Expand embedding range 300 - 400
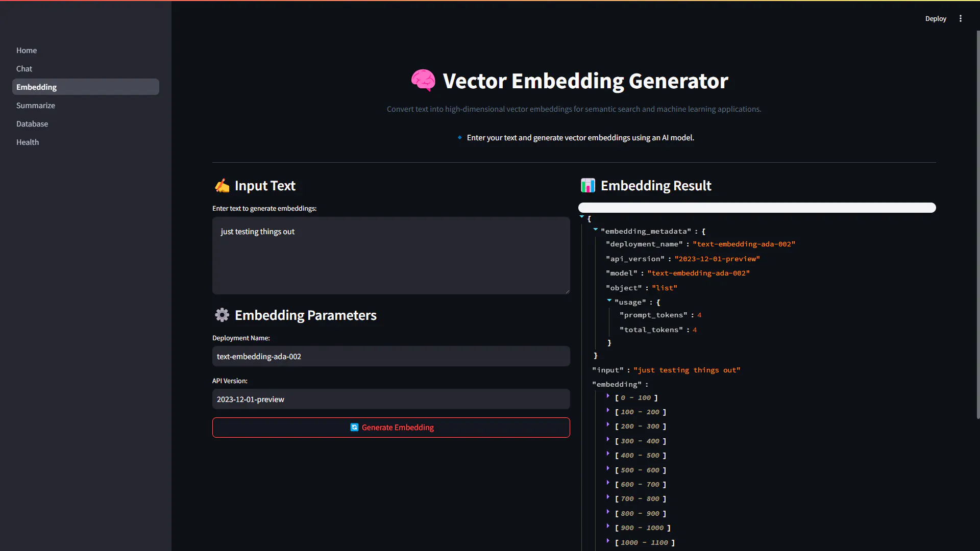This screenshot has height=551, width=980. pyautogui.click(x=608, y=440)
